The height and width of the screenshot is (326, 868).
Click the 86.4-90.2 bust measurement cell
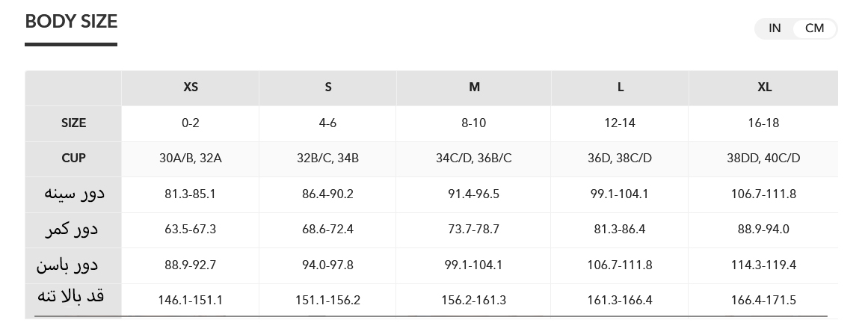pos(327,194)
